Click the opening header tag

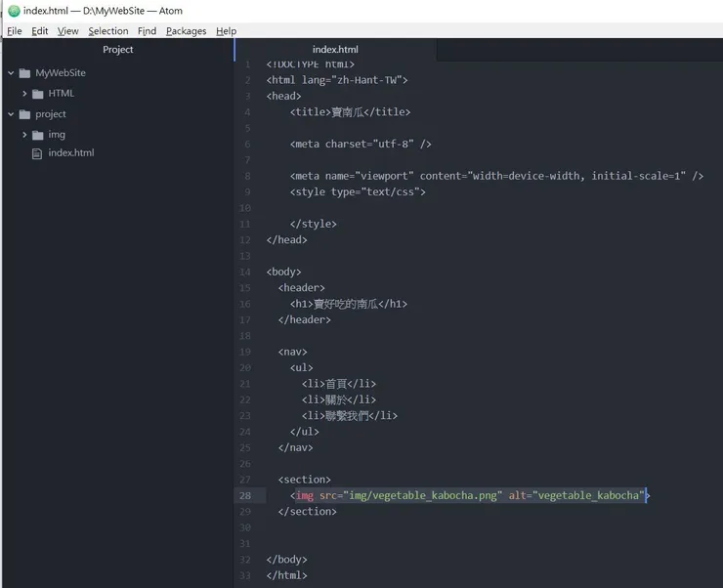point(302,287)
